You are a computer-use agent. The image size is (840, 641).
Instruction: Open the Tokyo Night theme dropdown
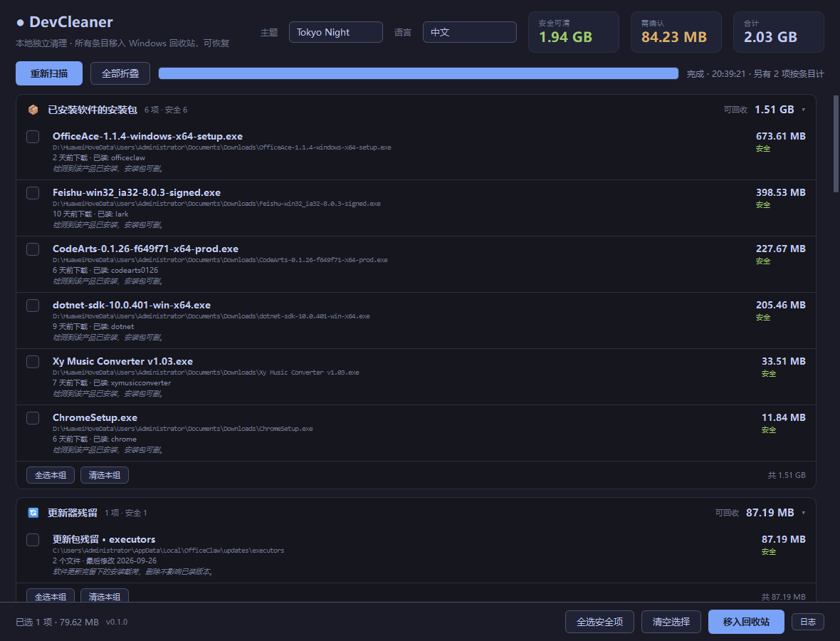336,32
